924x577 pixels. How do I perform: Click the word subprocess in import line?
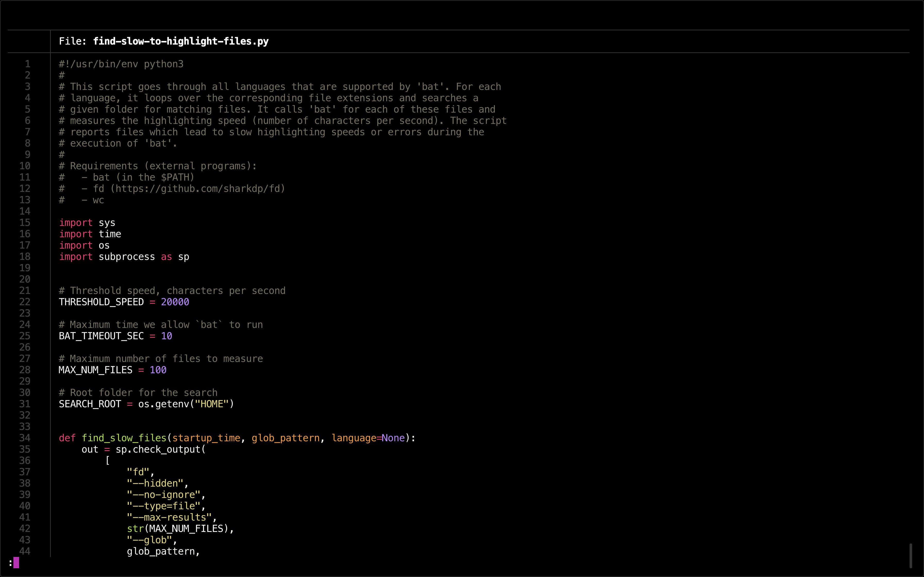click(x=127, y=257)
